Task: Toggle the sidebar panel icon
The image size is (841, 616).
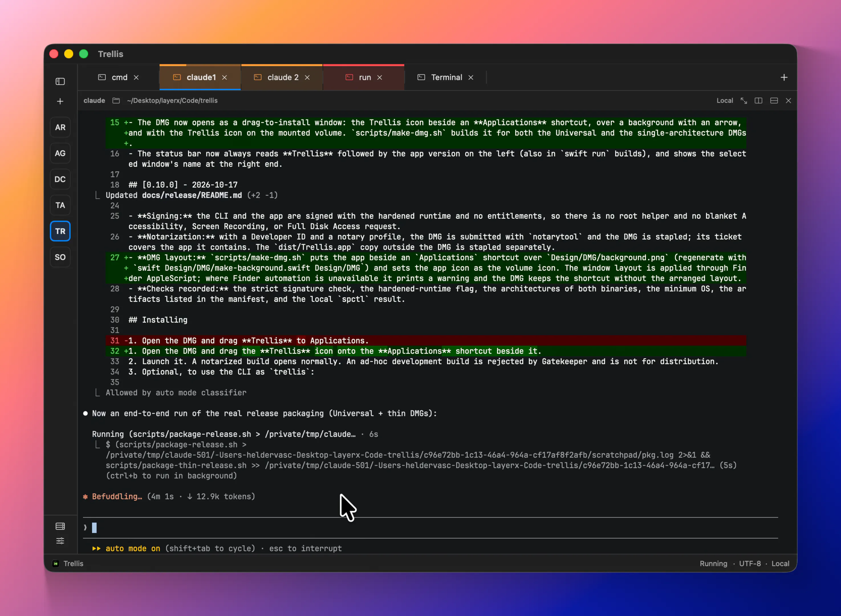Action: (x=60, y=81)
